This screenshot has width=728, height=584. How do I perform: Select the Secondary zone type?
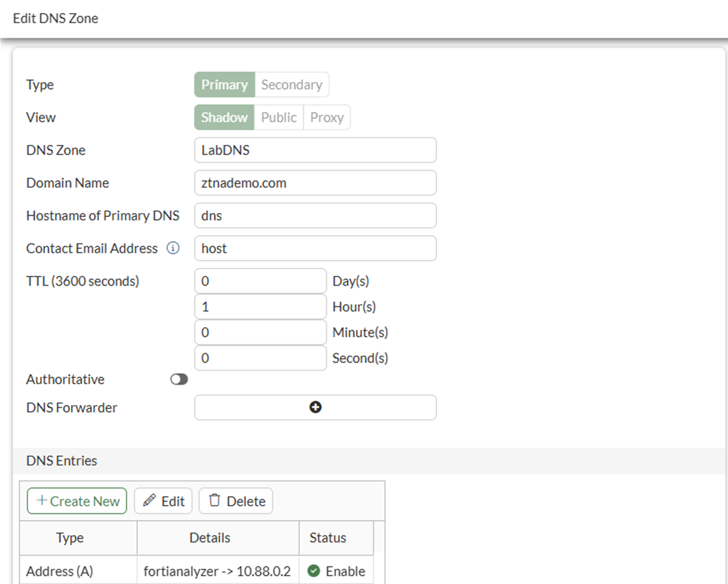coord(291,84)
